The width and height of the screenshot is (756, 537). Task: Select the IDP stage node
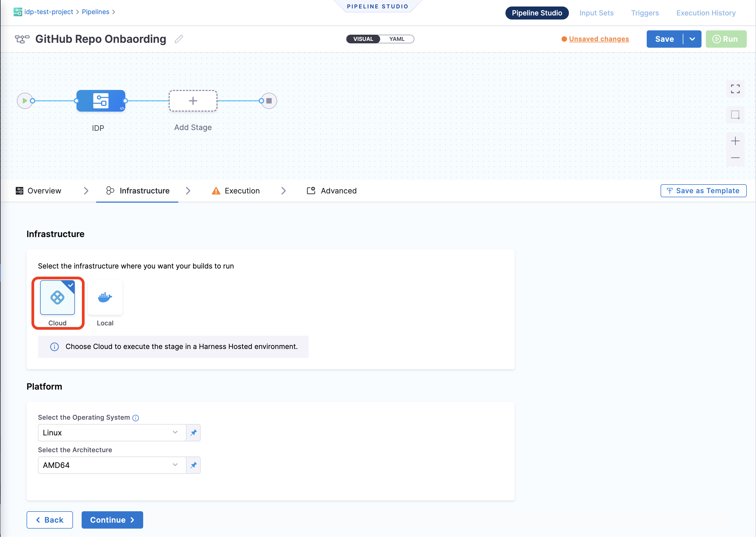101,101
